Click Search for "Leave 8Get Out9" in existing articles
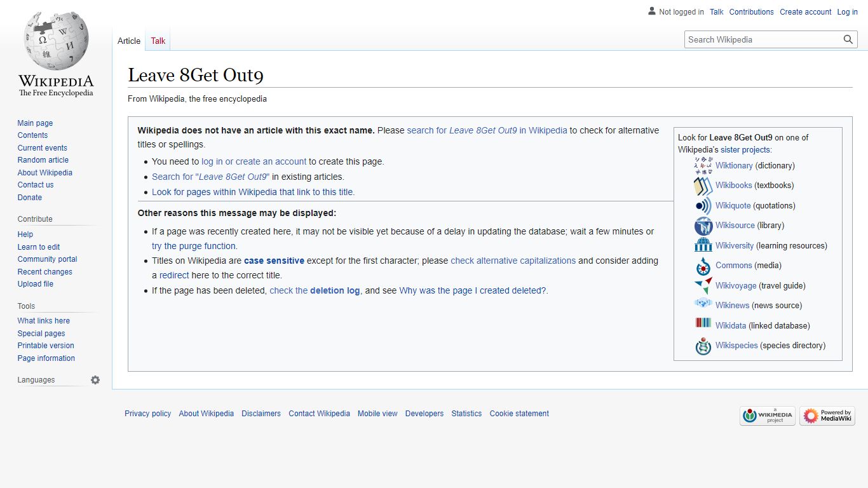 pyautogui.click(x=211, y=177)
